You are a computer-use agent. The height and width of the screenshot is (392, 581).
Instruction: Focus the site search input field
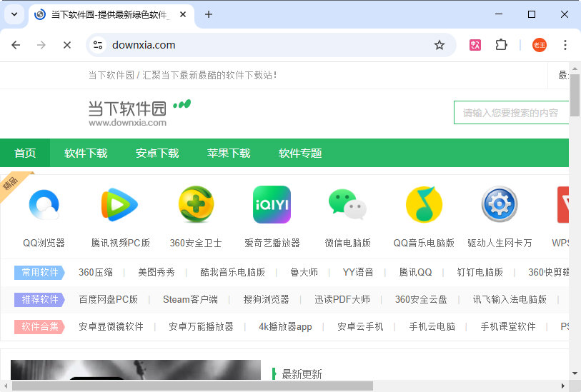(x=512, y=113)
